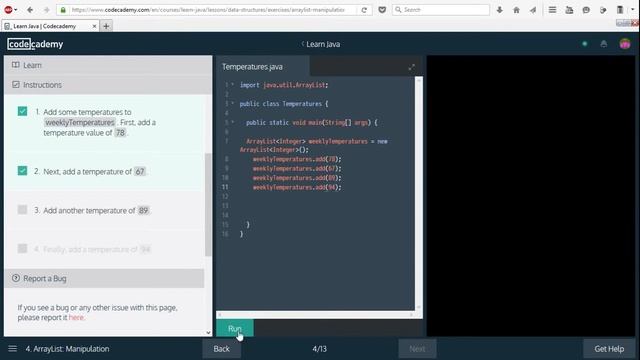Collapse the Report a Bug section
640x360 pixels.
coord(104,278)
